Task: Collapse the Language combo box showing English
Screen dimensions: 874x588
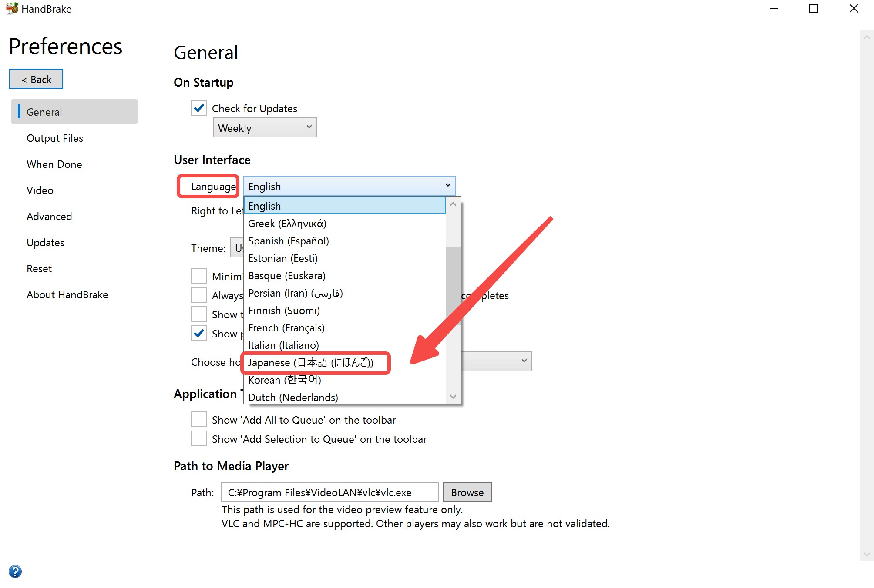Action: coord(349,186)
